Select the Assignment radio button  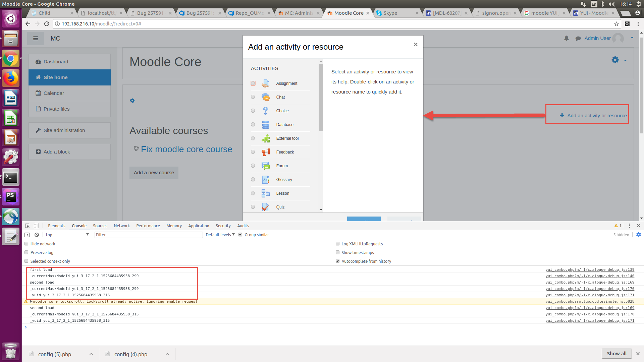[x=253, y=83]
